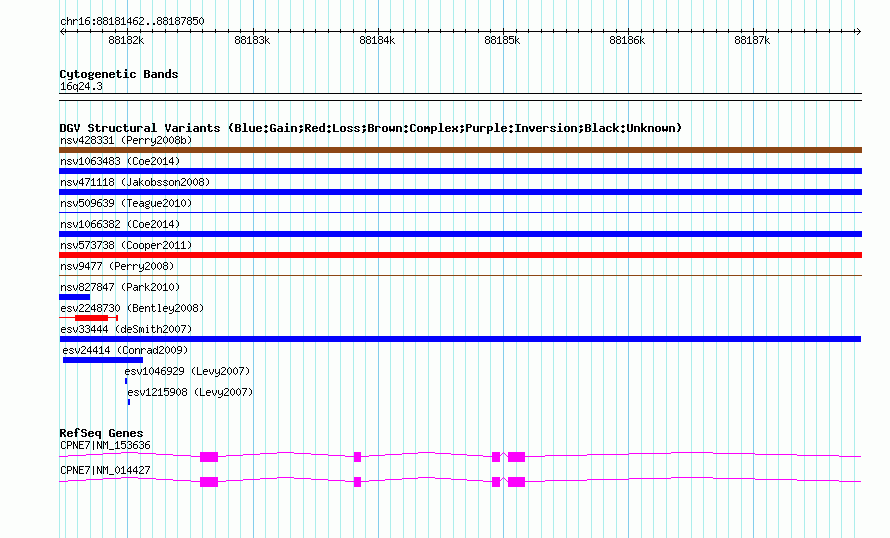This screenshot has height=538, width=890.
Task: Click the 88185k ruler tick label
Action: [x=502, y=40]
